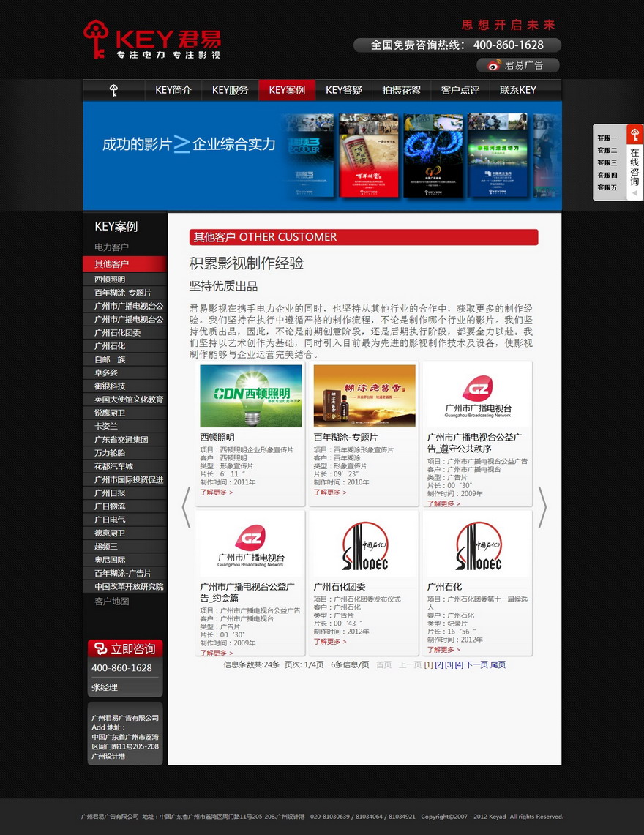This screenshot has height=835, width=644.
Task: Show next cases with the right carousel arrow
Action: (x=542, y=507)
